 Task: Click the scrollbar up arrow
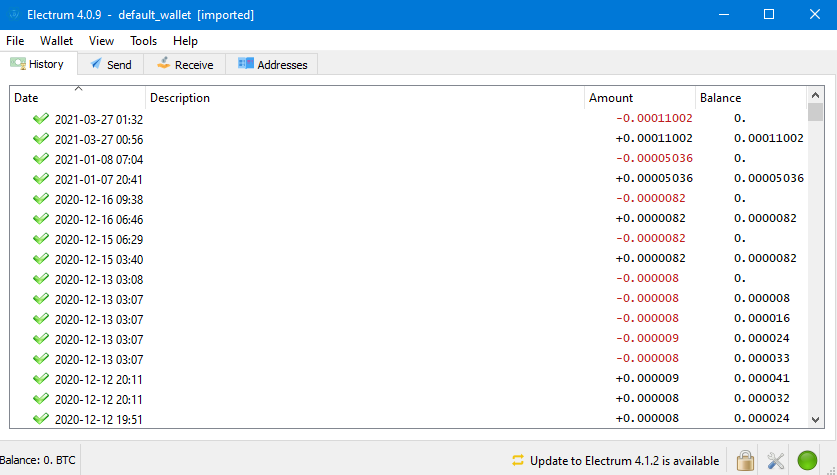coord(815,95)
